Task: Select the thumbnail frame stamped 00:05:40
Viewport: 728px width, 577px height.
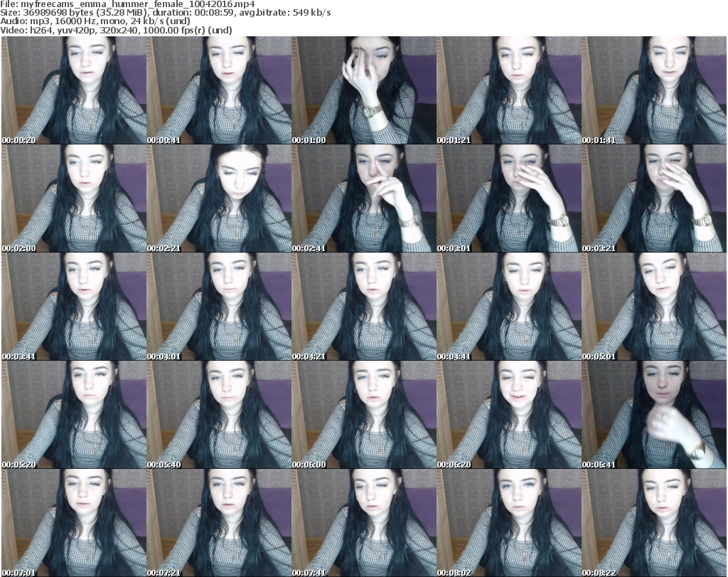Action: [x=219, y=415]
